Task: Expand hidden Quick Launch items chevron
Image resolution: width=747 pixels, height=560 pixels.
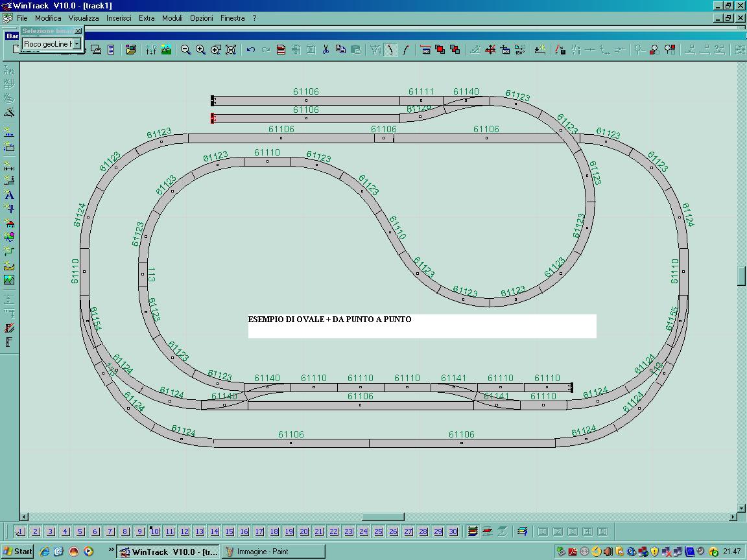Action: pyautogui.click(x=112, y=550)
